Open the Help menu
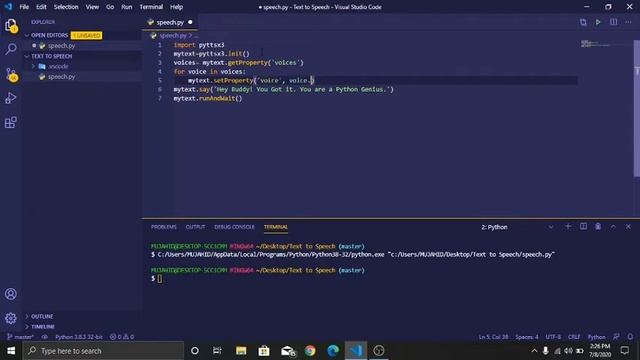The height and width of the screenshot is (360, 640). 176,7
